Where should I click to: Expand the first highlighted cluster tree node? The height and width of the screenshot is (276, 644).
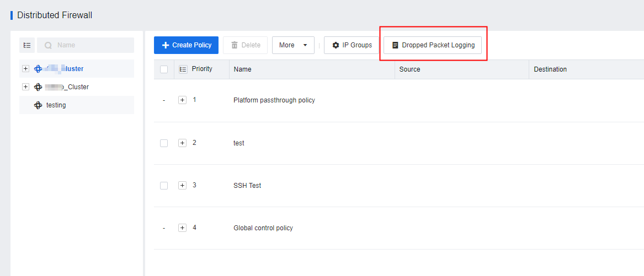26,69
